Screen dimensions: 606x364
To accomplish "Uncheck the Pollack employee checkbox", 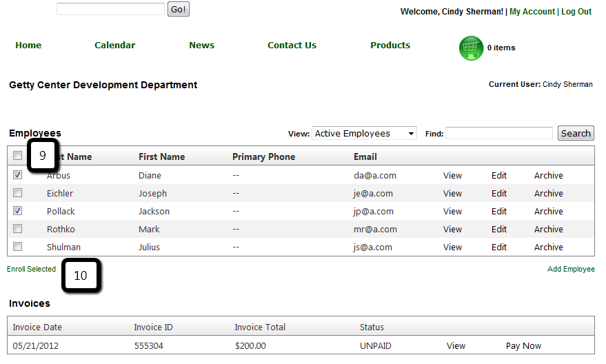I will 18,211.
